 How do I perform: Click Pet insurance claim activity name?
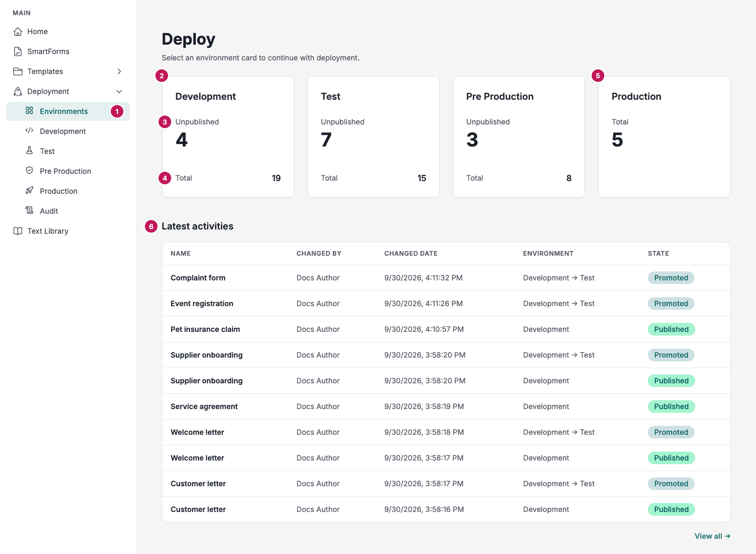(205, 329)
